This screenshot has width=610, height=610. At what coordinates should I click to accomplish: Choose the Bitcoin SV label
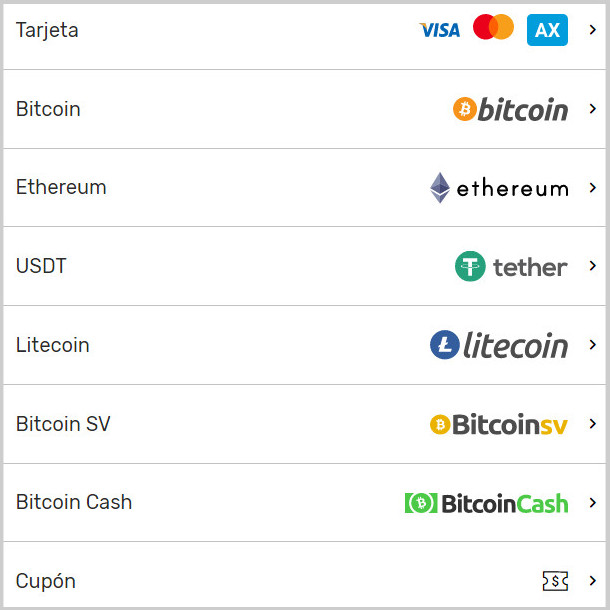63,424
